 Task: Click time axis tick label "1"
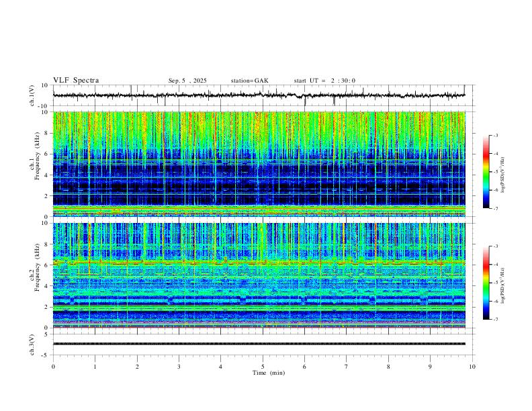[95, 367]
